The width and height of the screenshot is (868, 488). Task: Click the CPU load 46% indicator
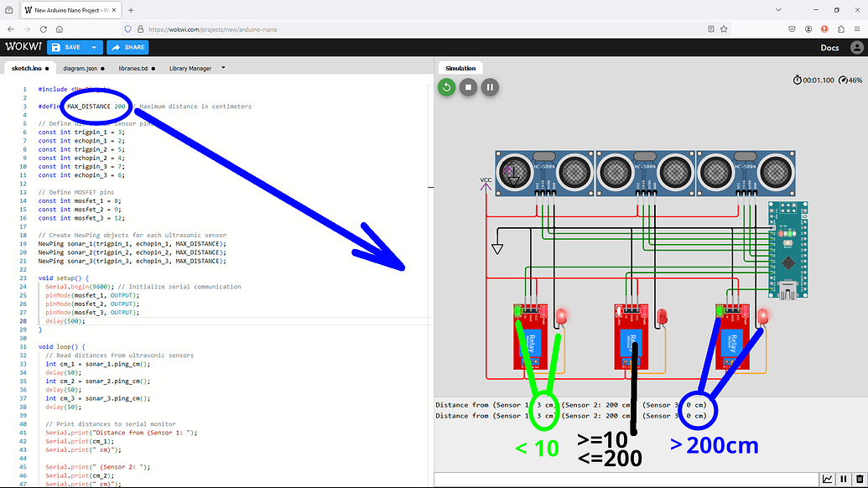click(x=854, y=80)
